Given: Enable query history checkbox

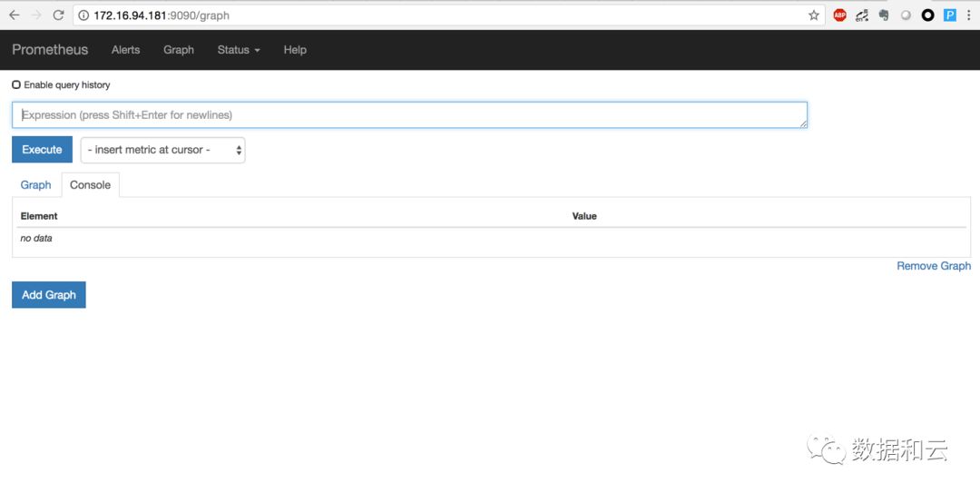Looking at the screenshot, I should pyautogui.click(x=16, y=84).
